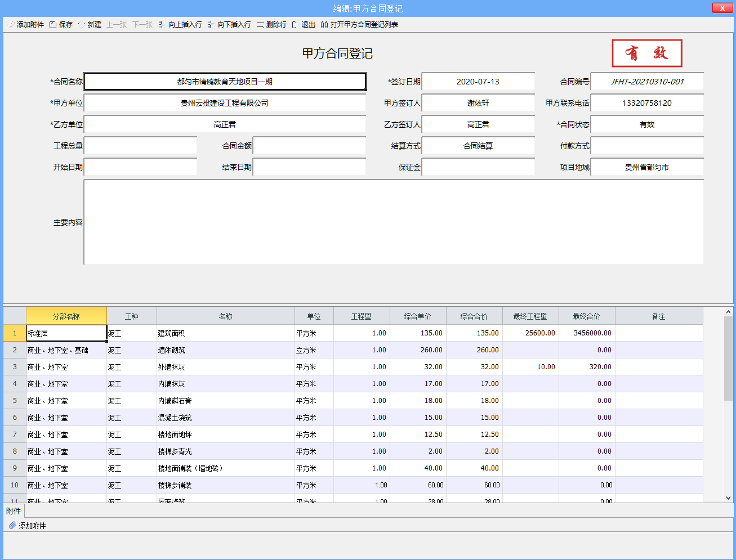The image size is (736, 560).
Task: Click the 楼梯步青光 cell
Action: pyautogui.click(x=226, y=451)
